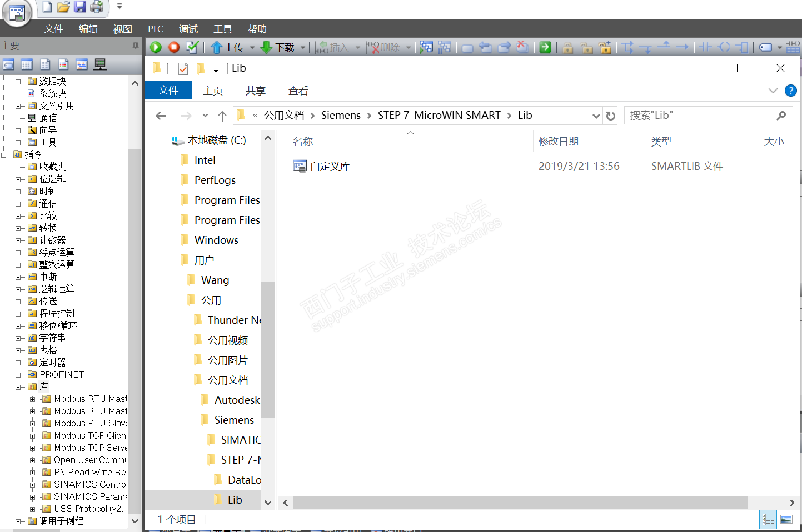Open the dropdown arrow beside 删除

[409, 48]
